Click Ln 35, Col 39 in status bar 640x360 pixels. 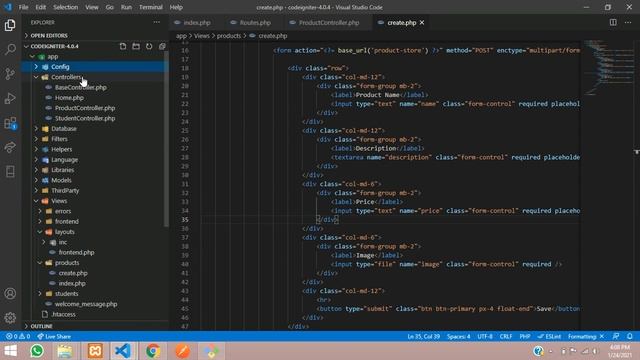(423, 336)
